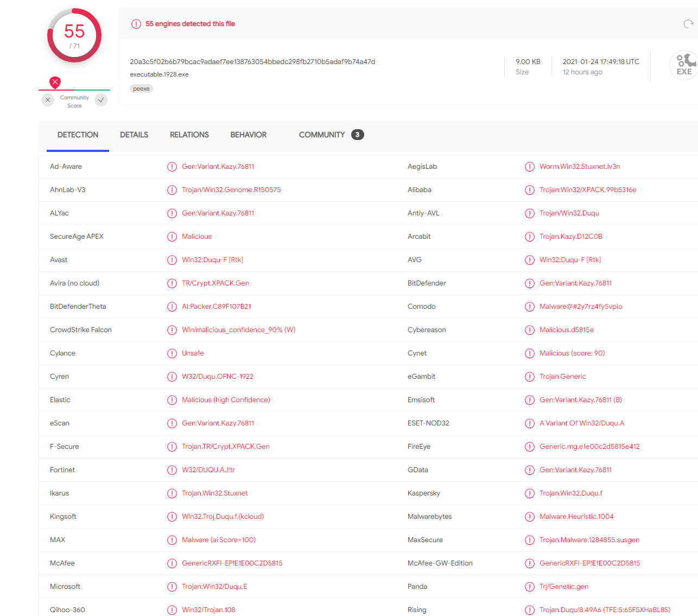Viewport: 698px width, 616px height.
Task: Click McAfee result GenericRXFI-EP!E1E00C2D5815
Action: tap(232, 563)
